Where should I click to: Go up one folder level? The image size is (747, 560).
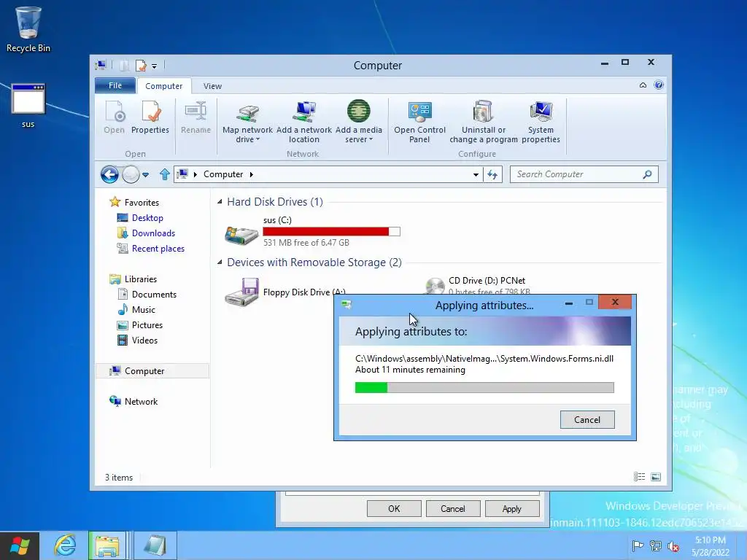(165, 174)
